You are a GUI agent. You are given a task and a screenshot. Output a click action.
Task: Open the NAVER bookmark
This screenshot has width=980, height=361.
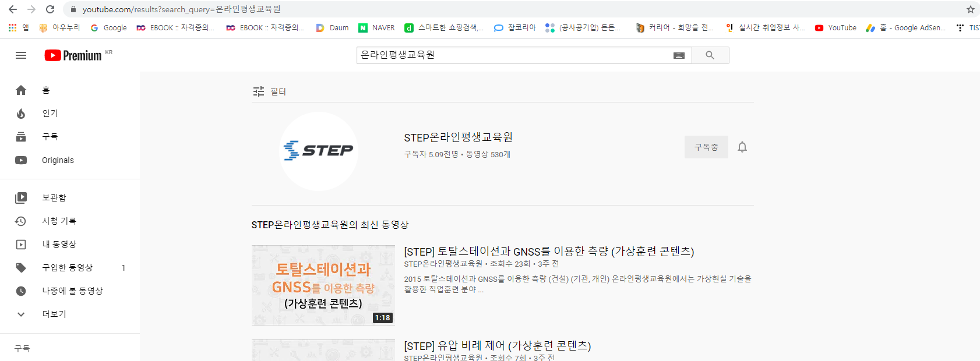(x=376, y=27)
